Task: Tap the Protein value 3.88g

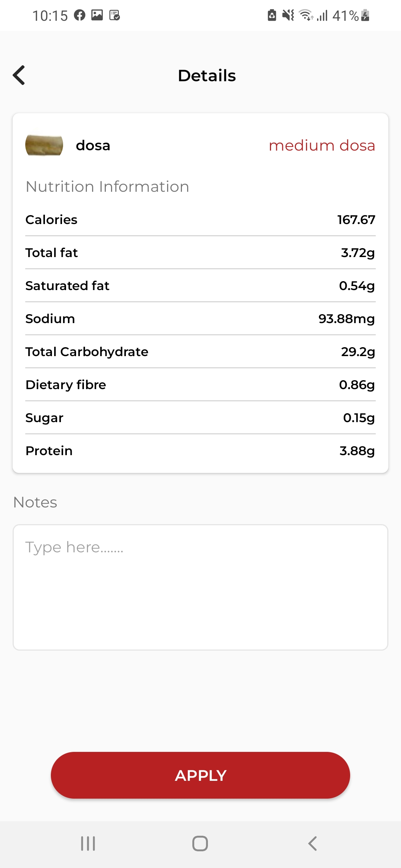Action: tap(357, 451)
